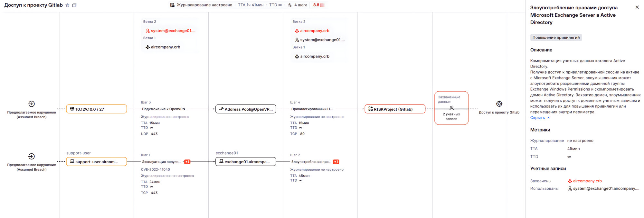Viewport: 644px width, 218px height.
Task: Click the header value TTA 1ч 41мин
Action: coord(251,5)
